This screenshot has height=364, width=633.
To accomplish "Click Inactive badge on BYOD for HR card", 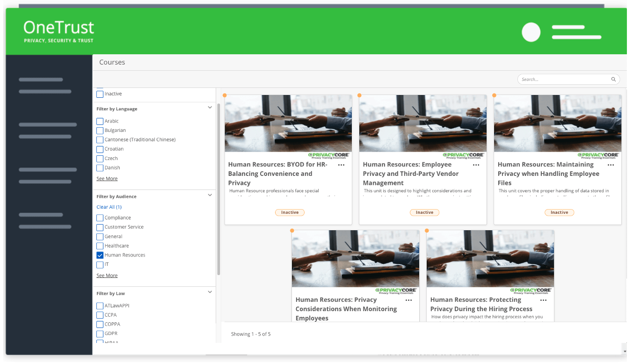I will click(x=290, y=212).
